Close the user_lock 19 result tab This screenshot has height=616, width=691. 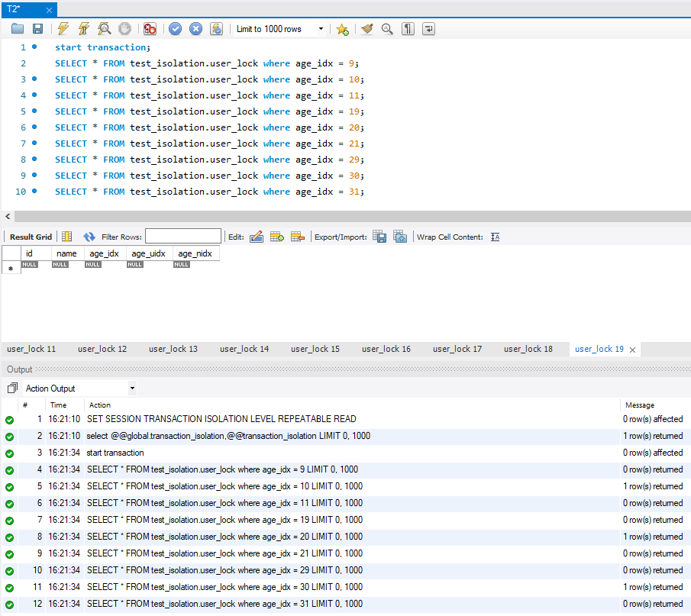click(x=632, y=350)
